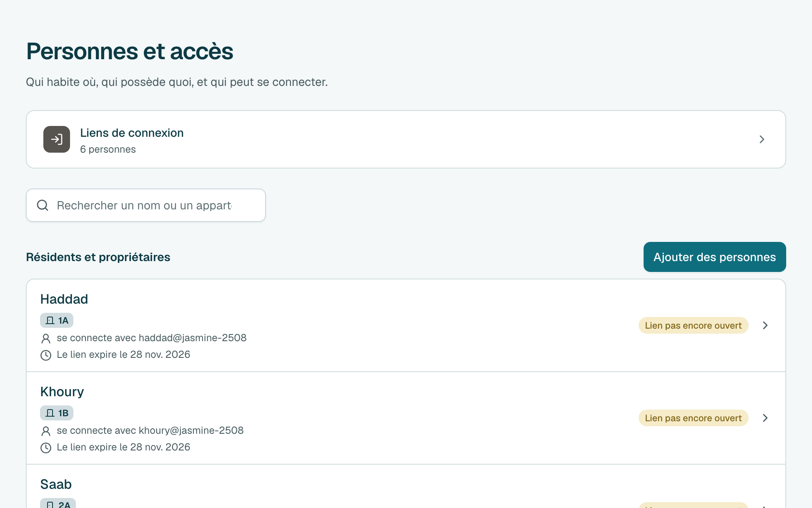
Task: Click the clock icon in Haddad row
Action: 46,355
